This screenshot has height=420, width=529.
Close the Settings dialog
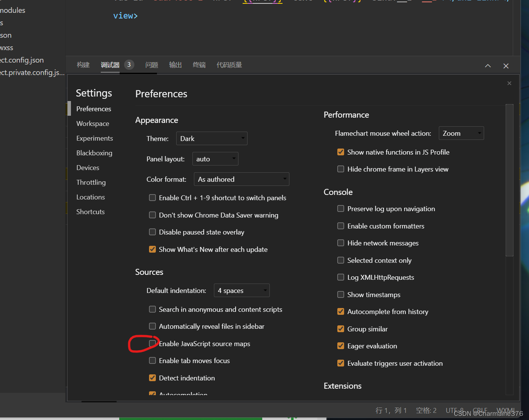509,83
